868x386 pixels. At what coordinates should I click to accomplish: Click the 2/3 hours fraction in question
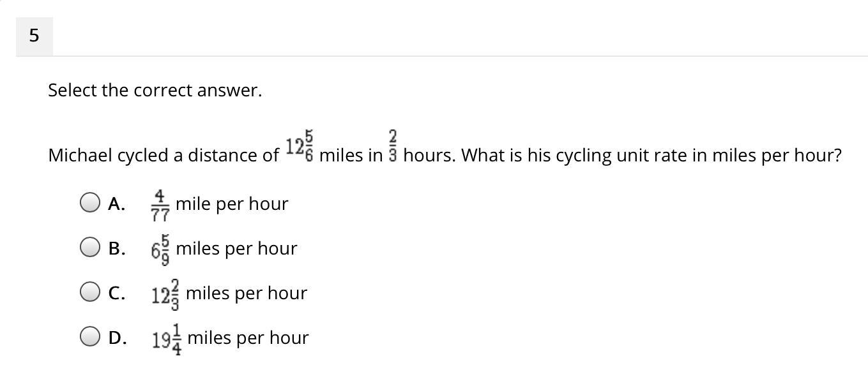[393, 147]
